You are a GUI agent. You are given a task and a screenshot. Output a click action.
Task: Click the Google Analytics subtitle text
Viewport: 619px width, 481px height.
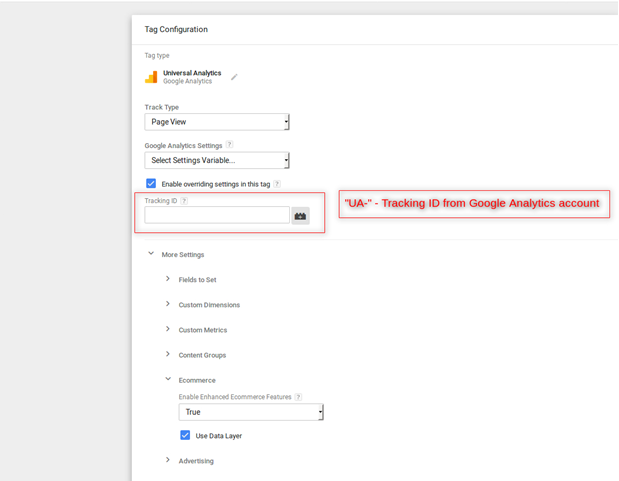pos(188,81)
